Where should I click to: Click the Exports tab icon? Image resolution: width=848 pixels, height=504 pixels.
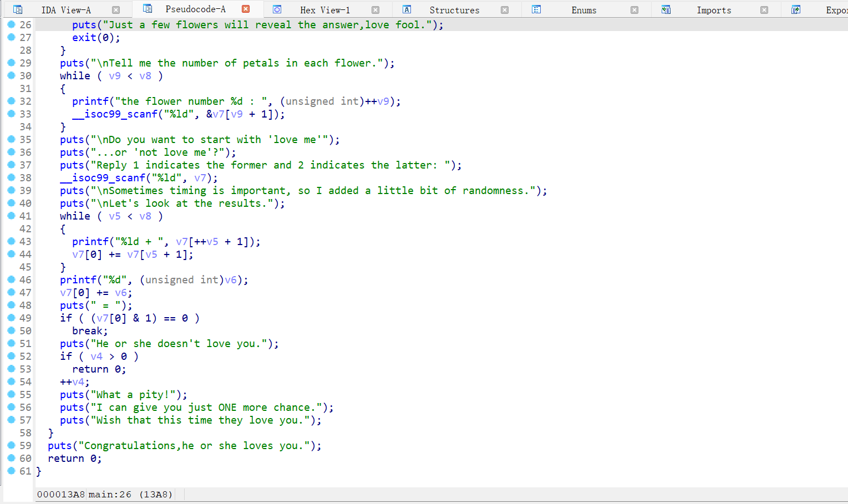click(796, 9)
